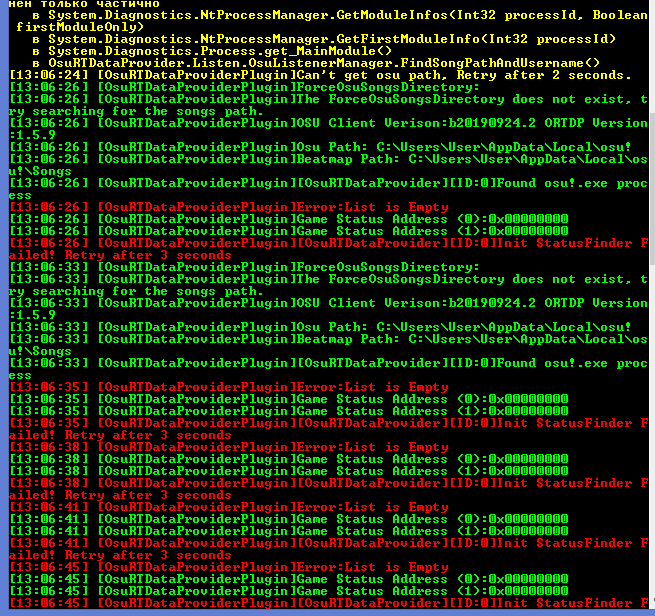This screenshot has height=616, width=655.
Task: Click 13:06:35 "Game Status Address (1)" line
Action: [x=289, y=411]
